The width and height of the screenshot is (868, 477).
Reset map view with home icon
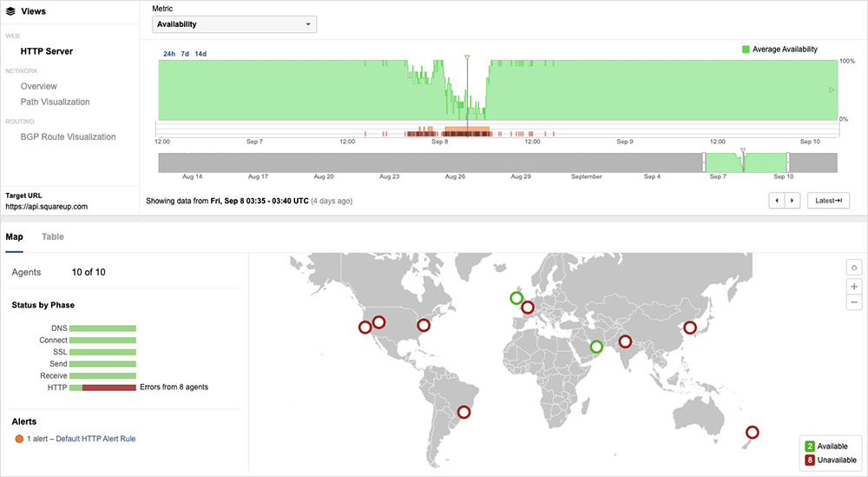[854, 268]
